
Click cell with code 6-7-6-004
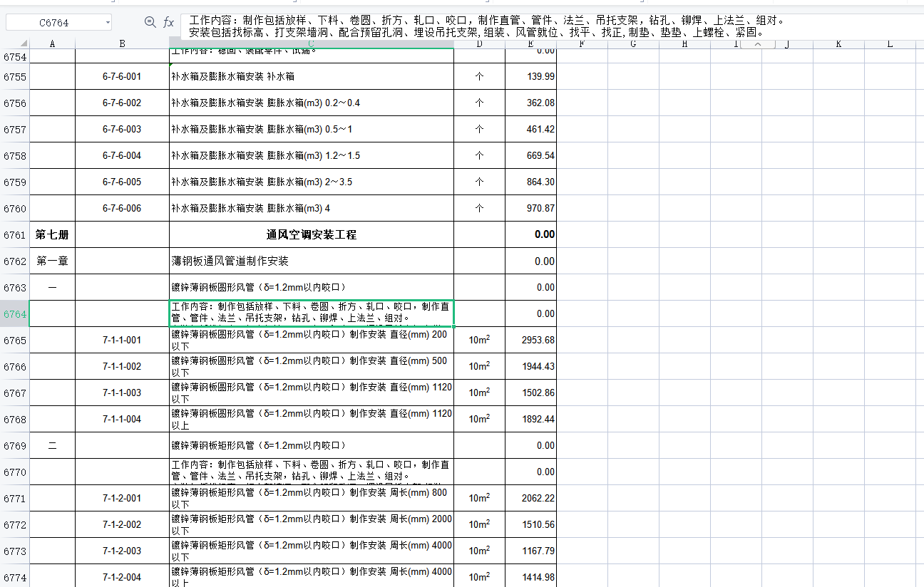(122, 155)
